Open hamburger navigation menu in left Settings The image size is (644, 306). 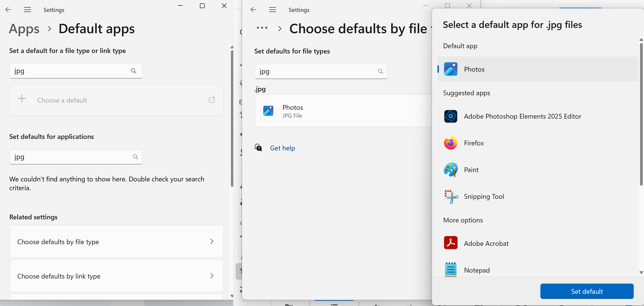(x=27, y=10)
